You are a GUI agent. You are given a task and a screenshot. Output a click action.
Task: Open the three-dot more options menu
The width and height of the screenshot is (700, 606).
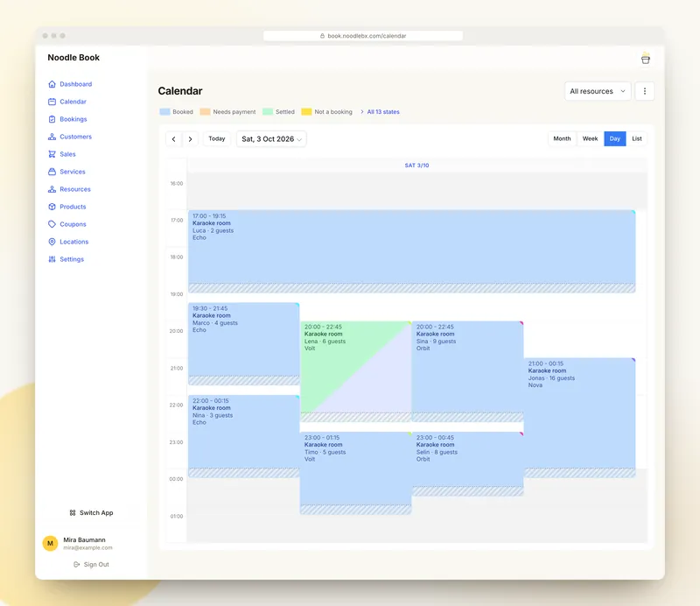[645, 91]
